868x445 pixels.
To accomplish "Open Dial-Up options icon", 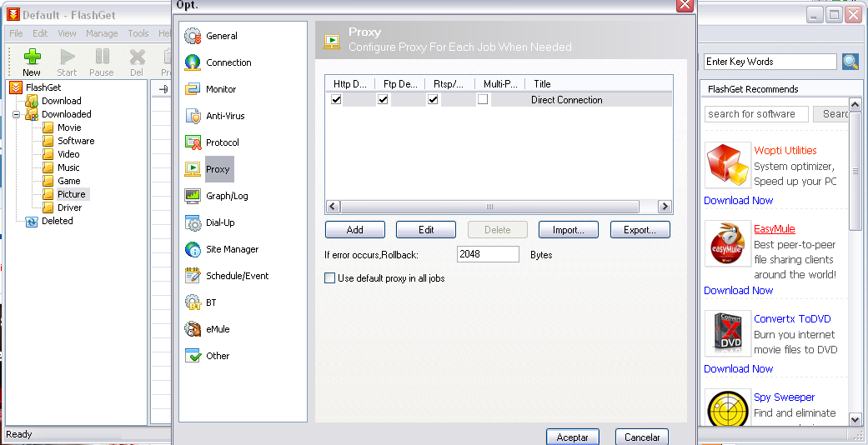I will [x=193, y=222].
